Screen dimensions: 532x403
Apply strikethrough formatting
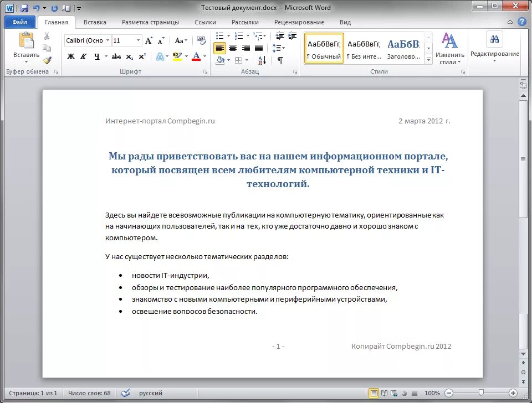coord(116,56)
